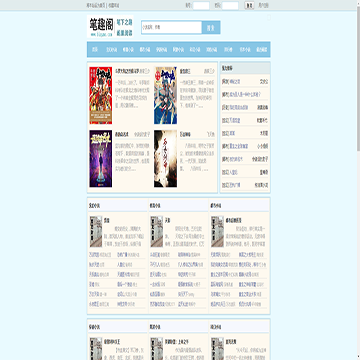Click the blue search button beside the search box
Viewport: 360px width, 360px height.
coord(211,27)
